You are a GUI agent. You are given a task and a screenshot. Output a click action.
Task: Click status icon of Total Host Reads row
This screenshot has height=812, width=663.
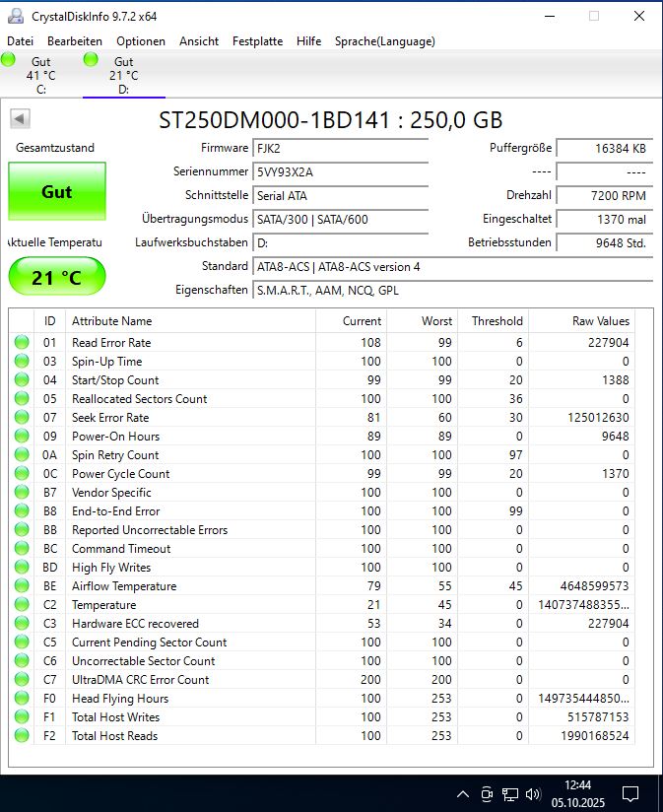(x=22, y=736)
